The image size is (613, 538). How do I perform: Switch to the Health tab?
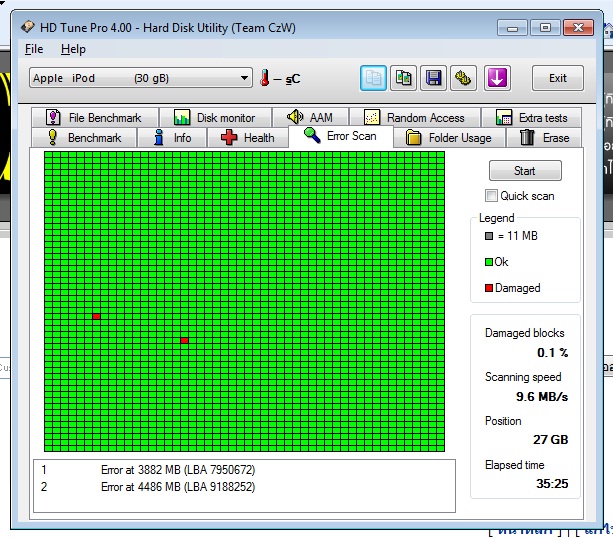pyautogui.click(x=247, y=137)
